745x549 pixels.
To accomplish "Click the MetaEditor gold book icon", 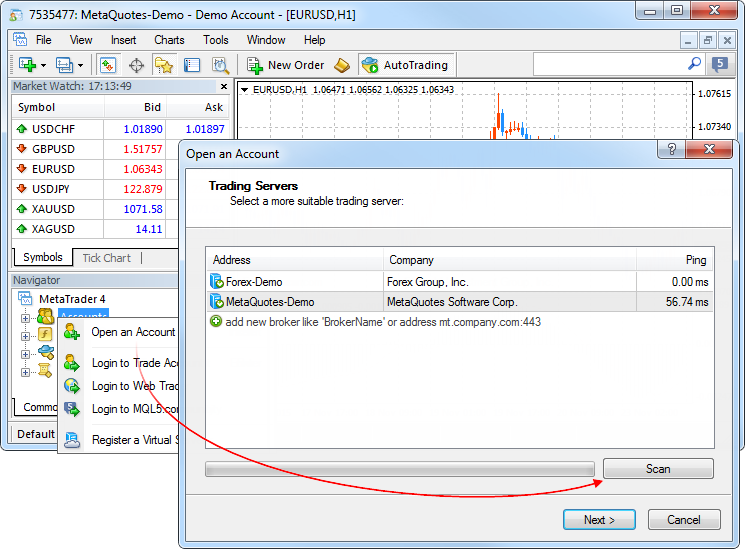I will [342, 65].
